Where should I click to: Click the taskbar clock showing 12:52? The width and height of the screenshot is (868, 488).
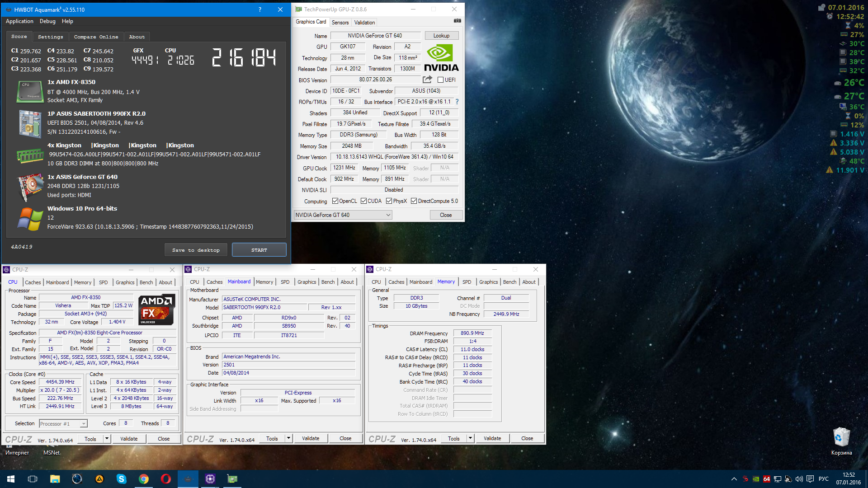click(x=849, y=479)
